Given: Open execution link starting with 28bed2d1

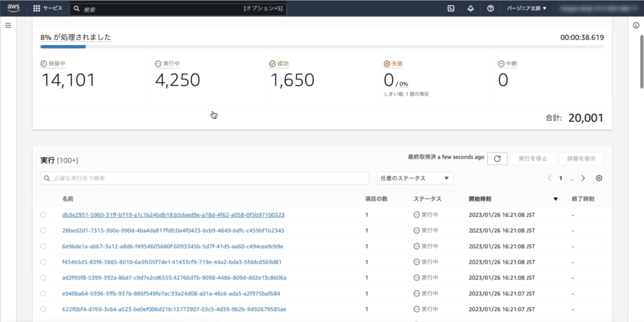Looking at the screenshot, I should 173,230.
